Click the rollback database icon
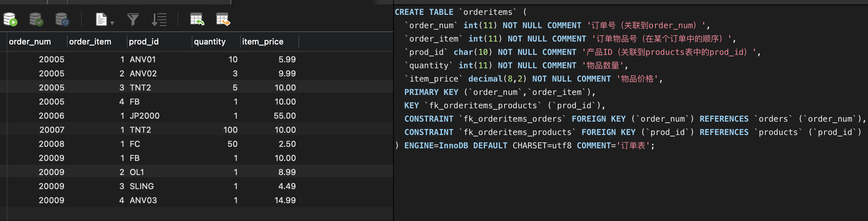Screen dimensions: 868x221 tap(62, 19)
